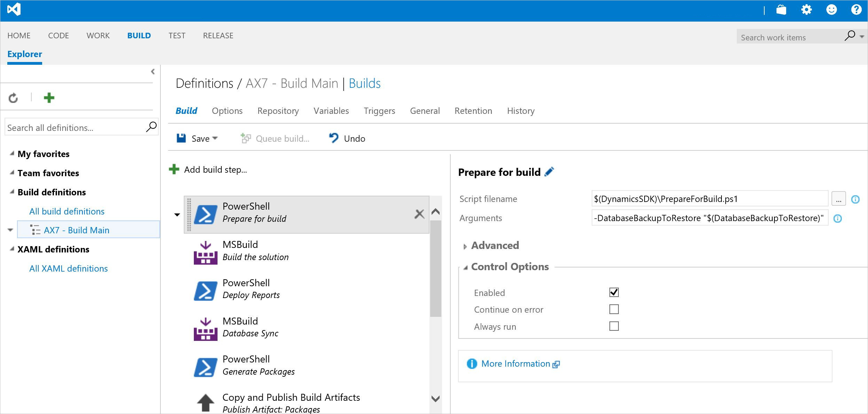The height and width of the screenshot is (414, 868).
Task: Check the Continue on error checkbox
Action: point(614,309)
